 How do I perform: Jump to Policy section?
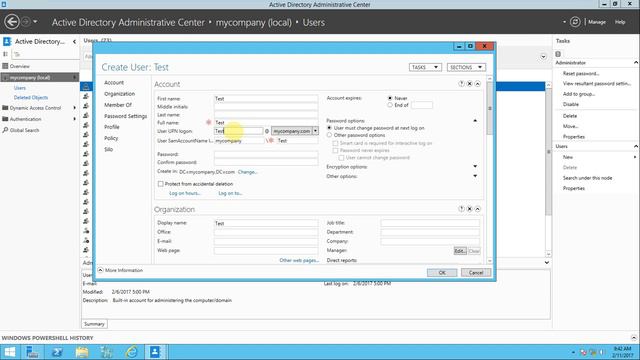111,138
